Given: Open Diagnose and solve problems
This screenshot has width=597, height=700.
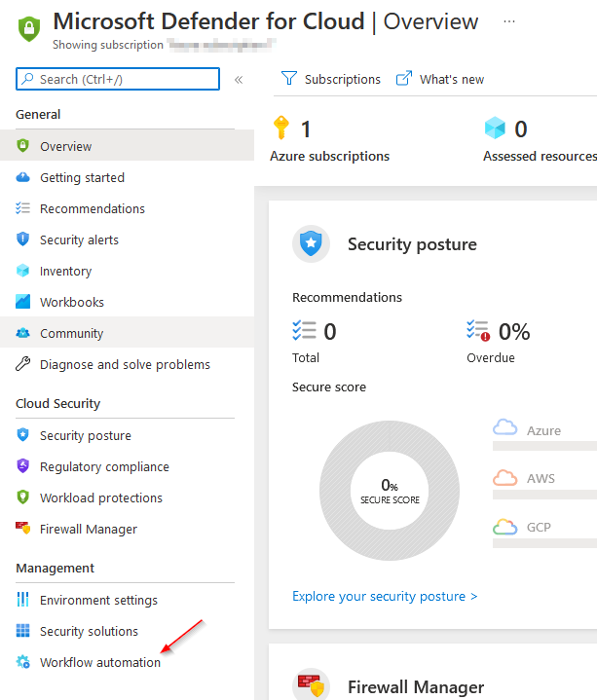Looking at the screenshot, I should 127,365.
